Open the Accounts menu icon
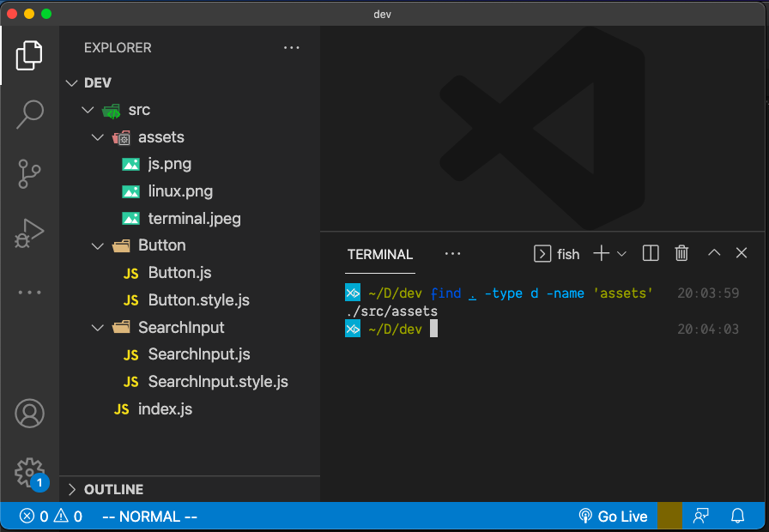 click(29, 414)
